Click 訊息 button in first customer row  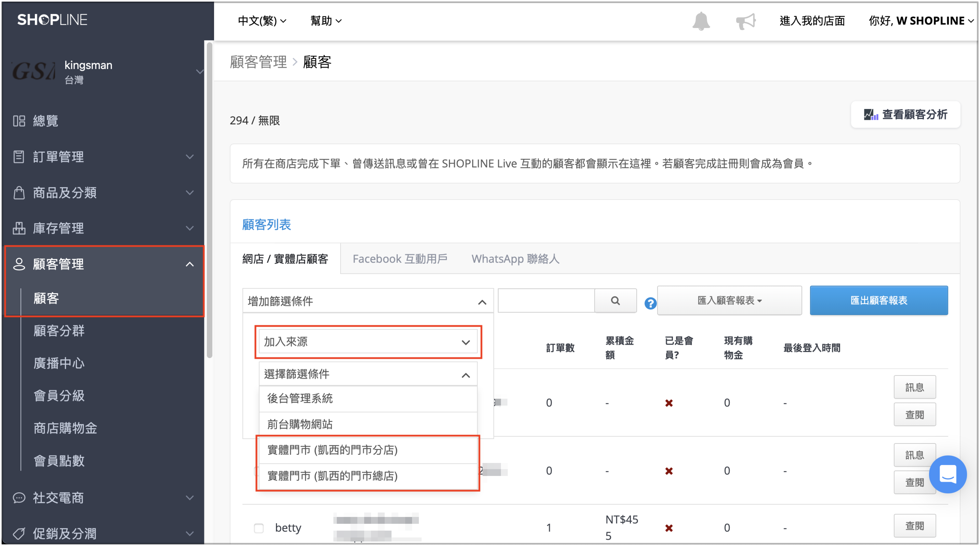(x=915, y=387)
